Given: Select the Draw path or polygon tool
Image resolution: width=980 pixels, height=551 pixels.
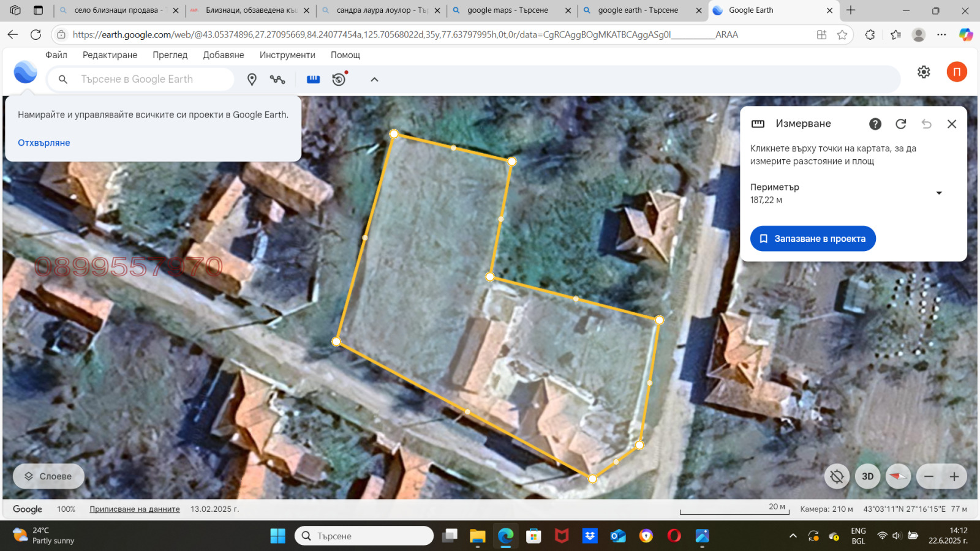Looking at the screenshot, I should pos(277,80).
